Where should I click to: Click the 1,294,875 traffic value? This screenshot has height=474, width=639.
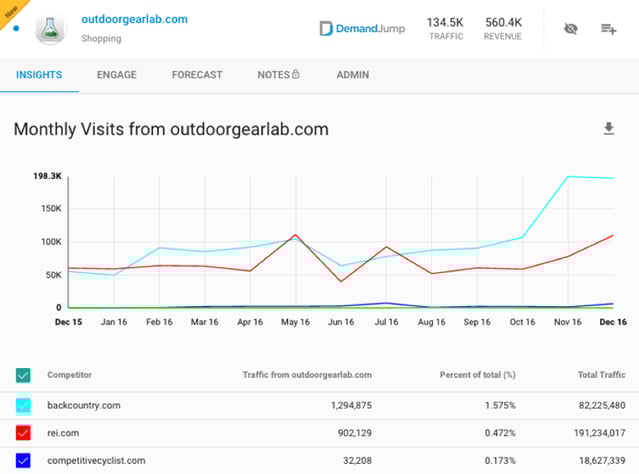[351, 406]
